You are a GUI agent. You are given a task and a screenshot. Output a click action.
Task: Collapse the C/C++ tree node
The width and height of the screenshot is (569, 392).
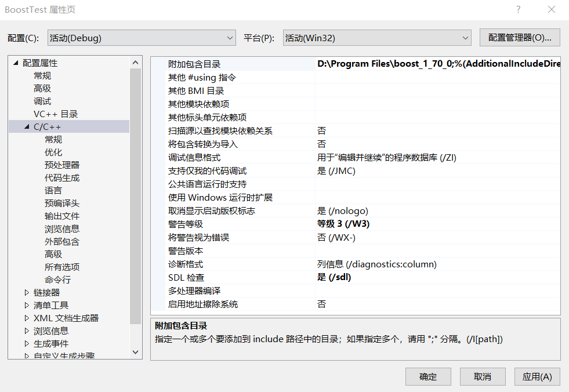pyautogui.click(x=27, y=126)
